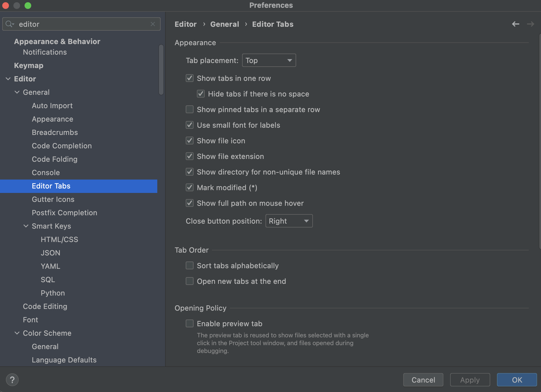Select Gutter Icons in settings tree
The image size is (541, 392).
pyautogui.click(x=53, y=199)
